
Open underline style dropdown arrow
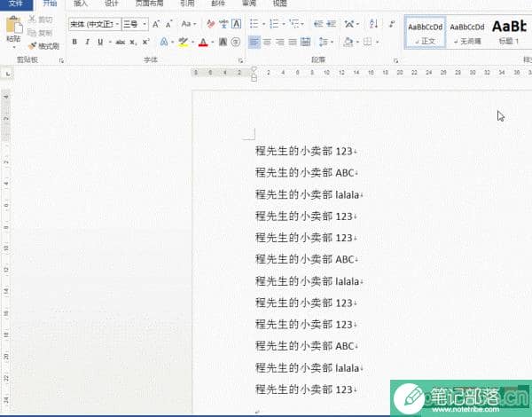pyautogui.click(x=110, y=42)
